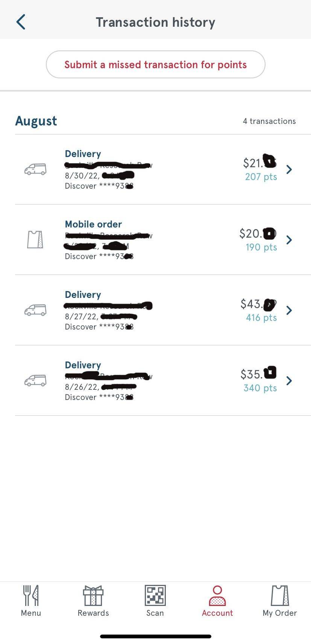Screen dimensions: 311x644
Task: Select the Account person icon
Action: click(217, 595)
